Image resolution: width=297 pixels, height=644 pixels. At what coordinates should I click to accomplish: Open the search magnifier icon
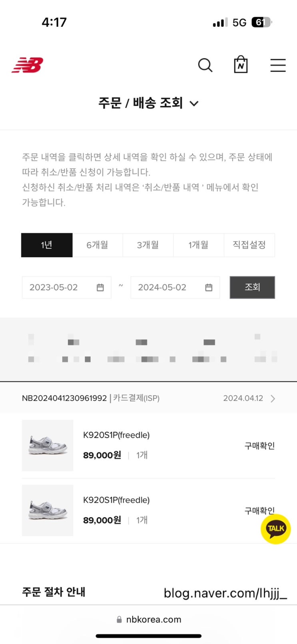[x=205, y=65]
